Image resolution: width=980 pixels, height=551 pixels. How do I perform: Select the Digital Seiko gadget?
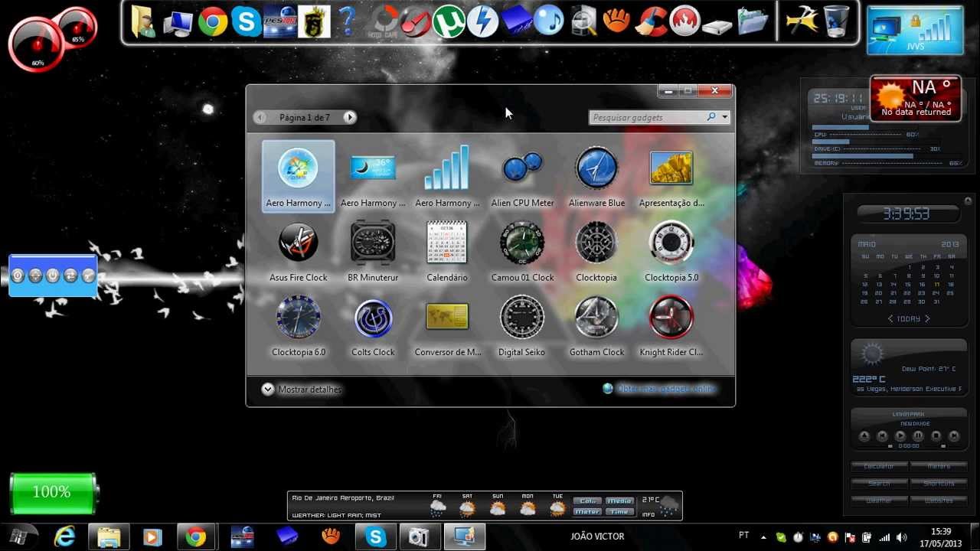(522, 327)
